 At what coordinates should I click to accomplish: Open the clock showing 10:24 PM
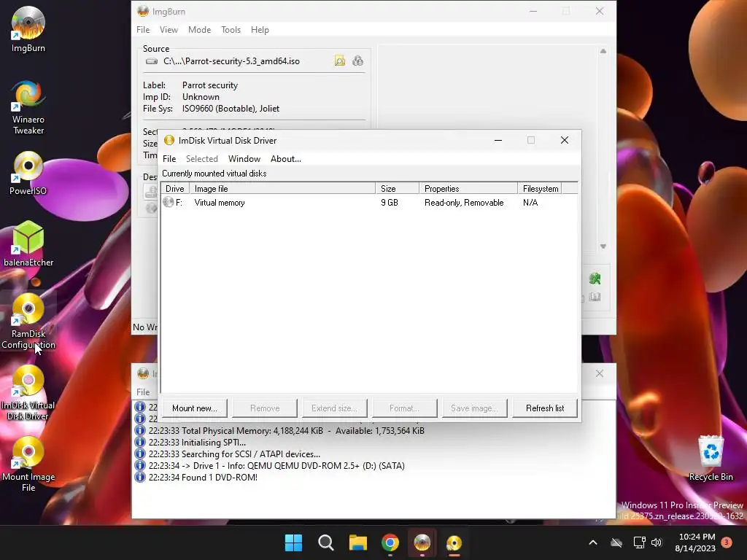click(x=695, y=542)
